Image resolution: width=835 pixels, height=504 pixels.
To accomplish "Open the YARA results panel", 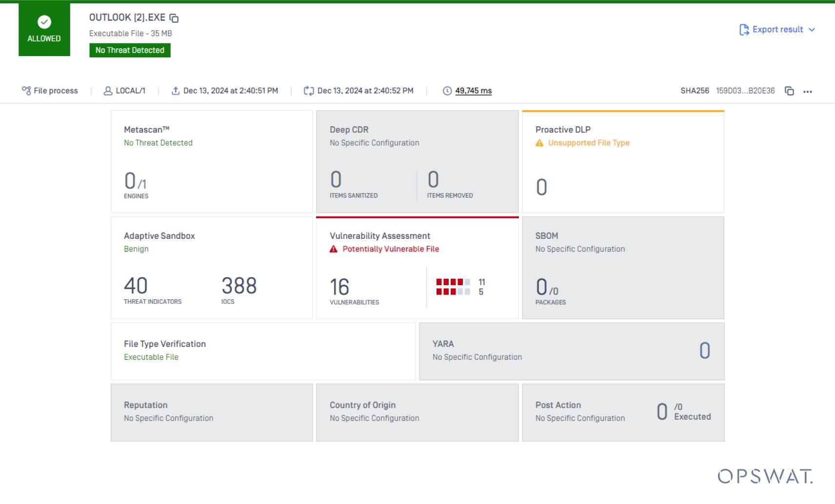I will [x=572, y=351].
